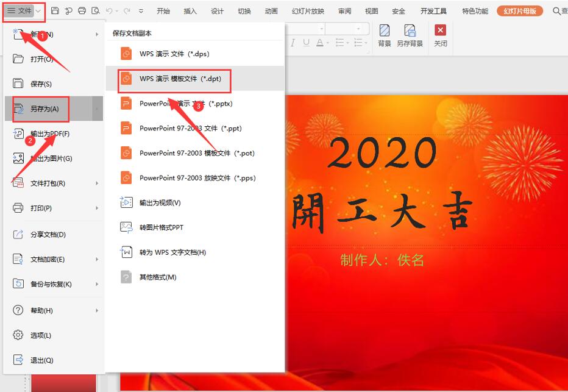Select PowerPoint 97-2003 模板文件 (*.pot) format
Image resolution: width=568 pixels, height=392 pixels.
[x=195, y=153]
